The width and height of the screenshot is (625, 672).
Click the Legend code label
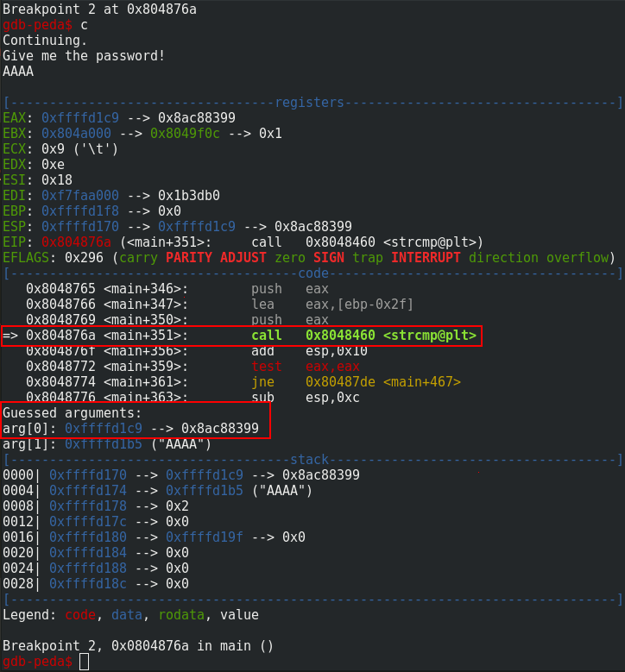pyautogui.click(x=80, y=615)
